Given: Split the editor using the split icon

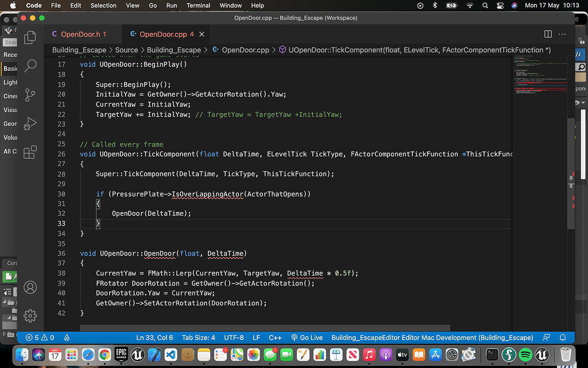Looking at the screenshot, I should pos(548,34).
